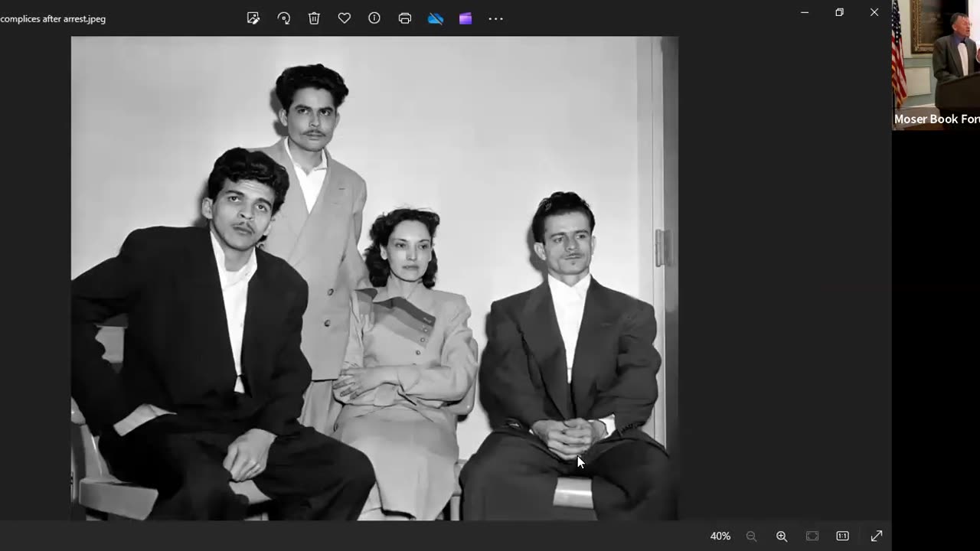
Task: Show file info panel
Action: click(374, 18)
